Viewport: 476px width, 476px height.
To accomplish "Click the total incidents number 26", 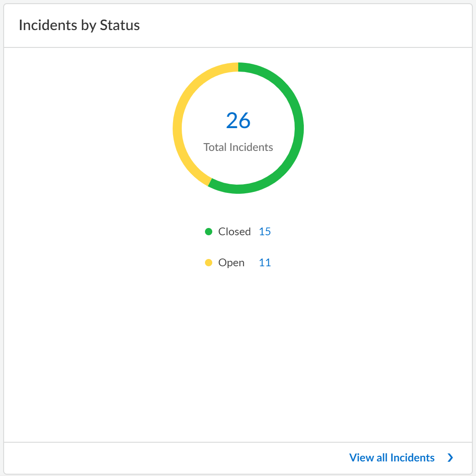I will pos(238,120).
